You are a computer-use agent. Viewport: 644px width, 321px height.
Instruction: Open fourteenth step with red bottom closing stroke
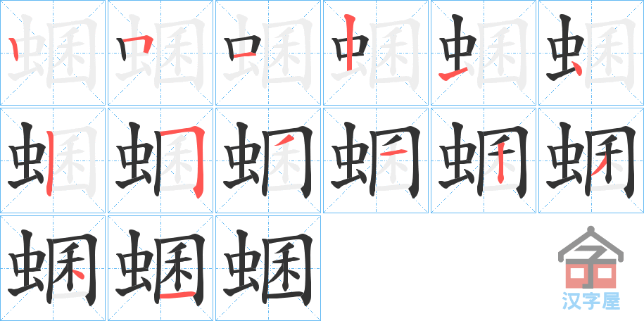[160, 268]
